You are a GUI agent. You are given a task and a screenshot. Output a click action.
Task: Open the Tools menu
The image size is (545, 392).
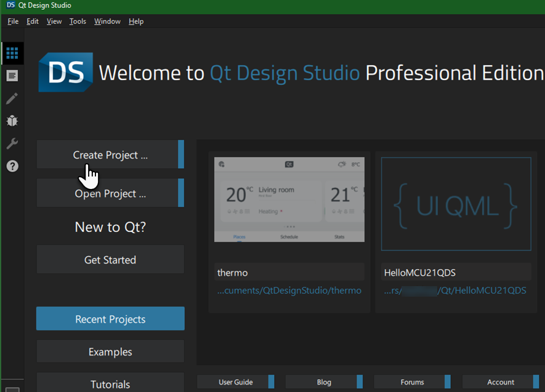tap(78, 22)
